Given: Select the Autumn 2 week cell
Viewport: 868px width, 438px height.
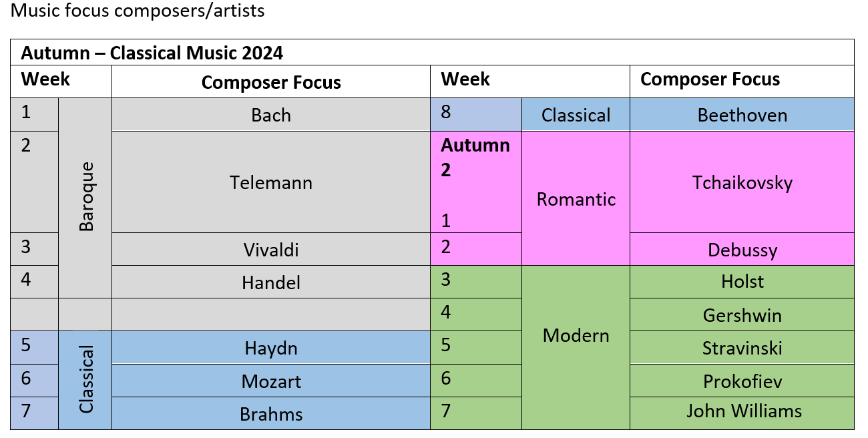Looking at the screenshot, I should click(x=476, y=182).
